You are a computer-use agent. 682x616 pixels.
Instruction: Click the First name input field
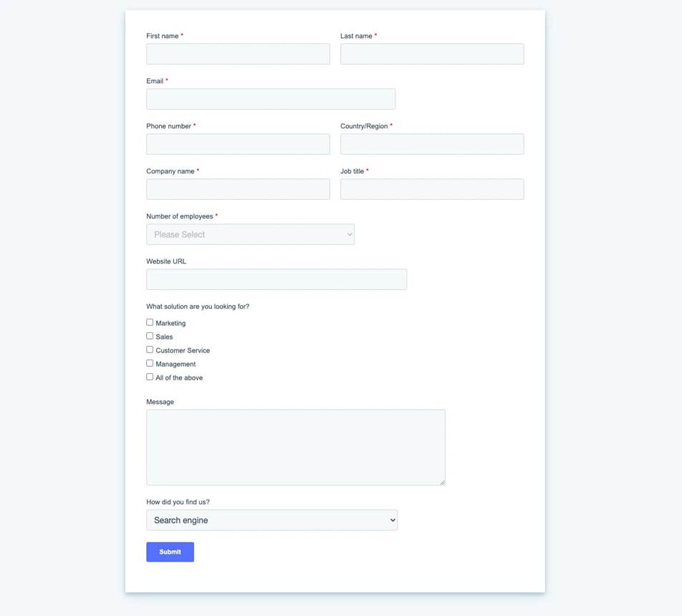(x=238, y=54)
